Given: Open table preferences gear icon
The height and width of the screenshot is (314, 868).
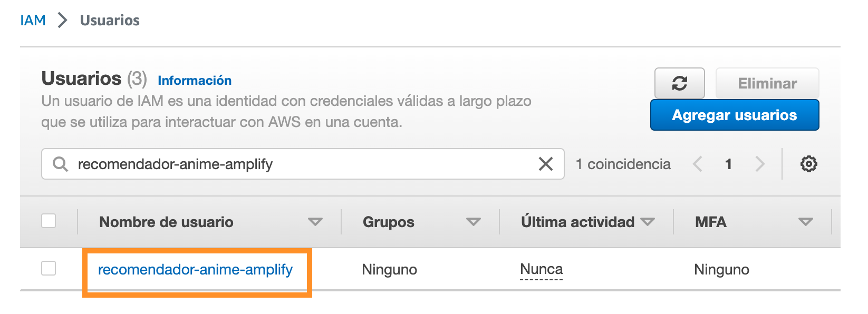Looking at the screenshot, I should [808, 164].
